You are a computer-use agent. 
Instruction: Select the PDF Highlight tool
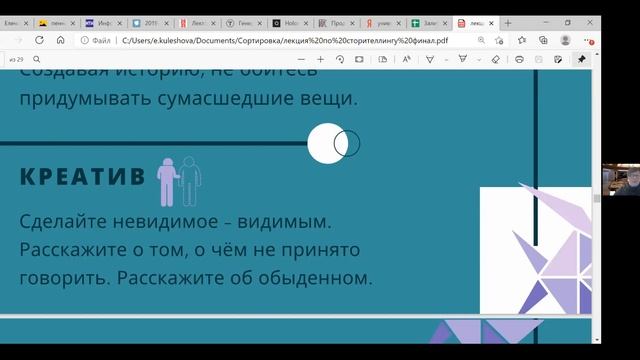(462, 59)
